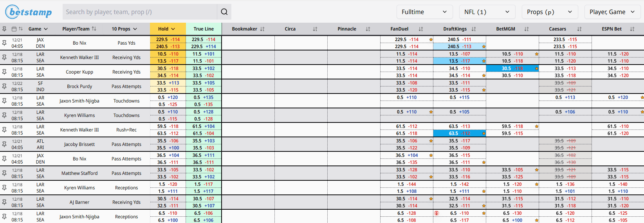Click the red icon left of DraftKings 6.5 -110

[x=437, y=213]
